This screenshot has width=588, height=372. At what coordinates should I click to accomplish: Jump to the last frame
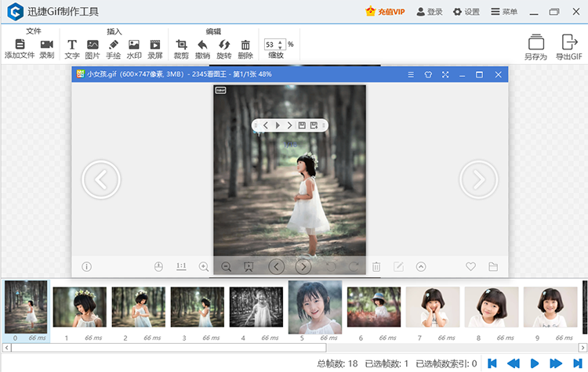pyautogui.click(x=578, y=363)
